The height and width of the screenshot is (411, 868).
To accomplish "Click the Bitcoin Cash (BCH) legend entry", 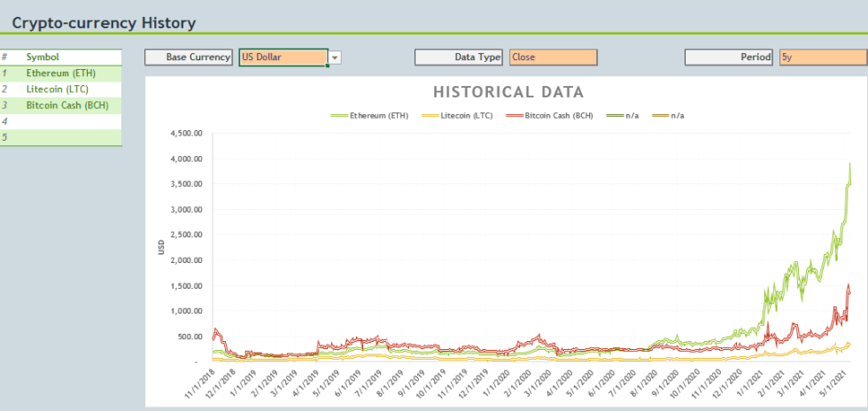I will tap(549, 116).
